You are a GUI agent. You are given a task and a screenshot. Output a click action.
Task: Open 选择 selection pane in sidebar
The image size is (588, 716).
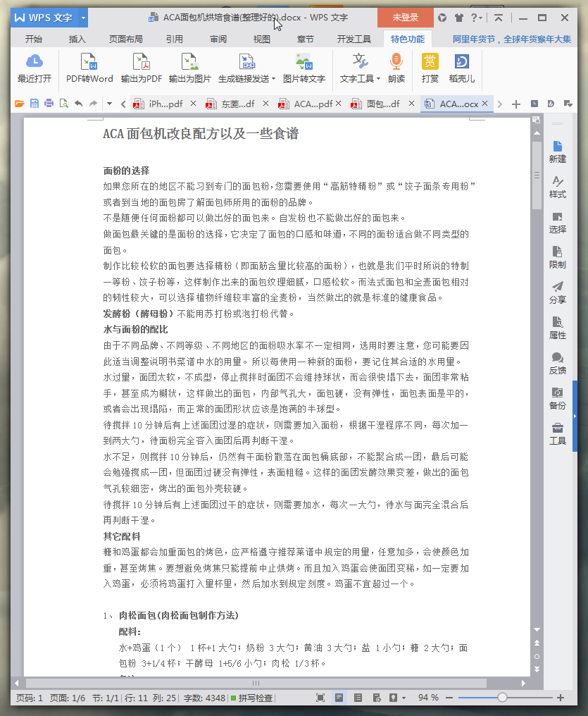(x=558, y=223)
